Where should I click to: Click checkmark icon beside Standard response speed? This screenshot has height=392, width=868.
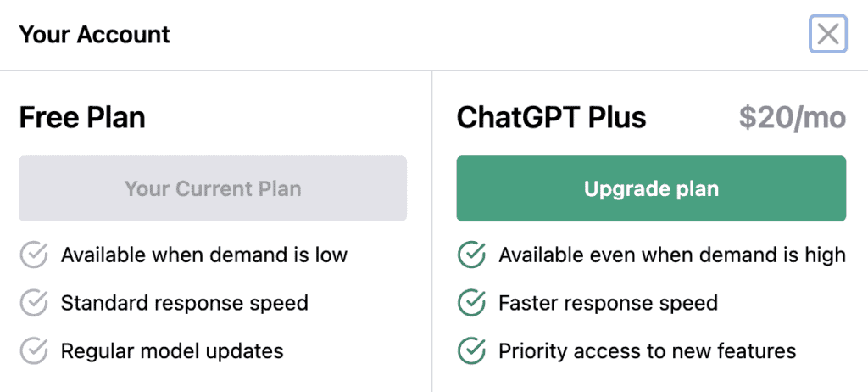tap(34, 303)
